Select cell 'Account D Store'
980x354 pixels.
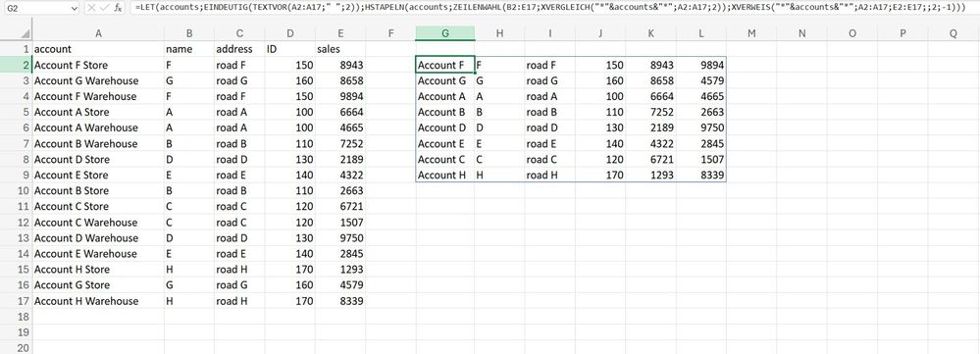98,159
